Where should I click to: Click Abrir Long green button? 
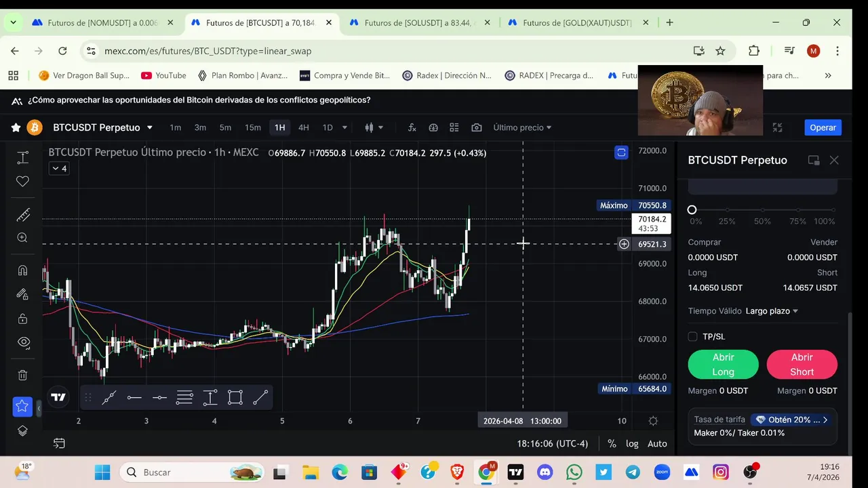[x=723, y=365]
